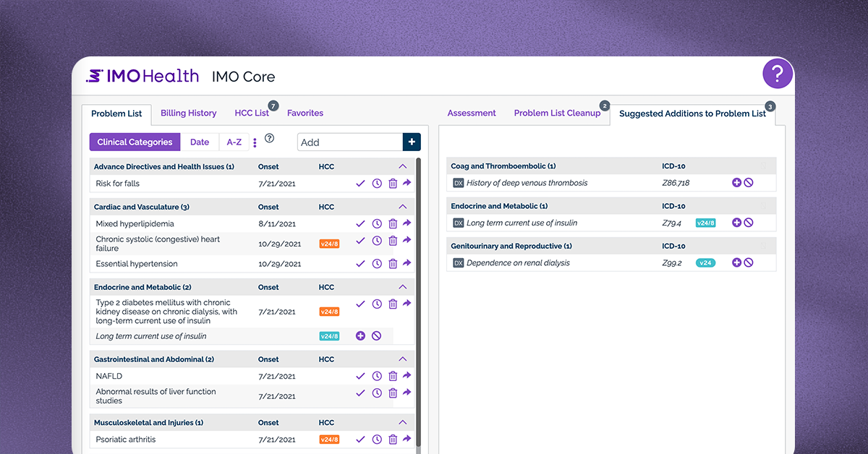
Task: Open the HCC List tab
Action: [x=252, y=113]
